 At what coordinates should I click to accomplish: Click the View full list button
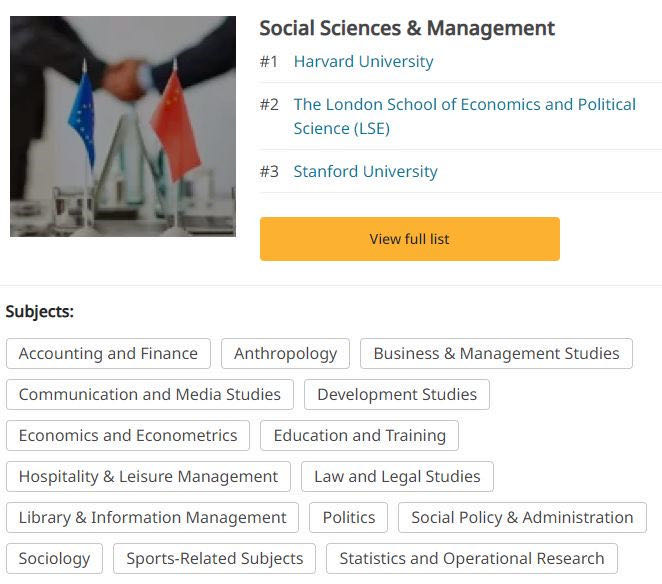pyautogui.click(x=409, y=239)
